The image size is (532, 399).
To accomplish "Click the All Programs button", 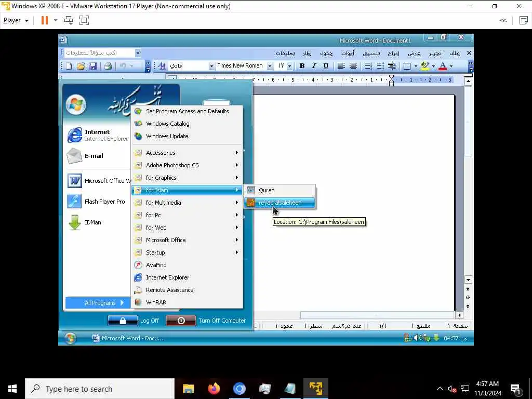I will pyautogui.click(x=98, y=303).
